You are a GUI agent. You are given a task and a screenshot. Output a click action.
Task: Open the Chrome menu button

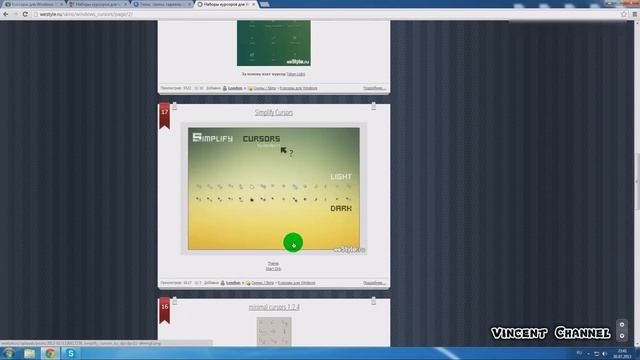pyautogui.click(x=635, y=14)
